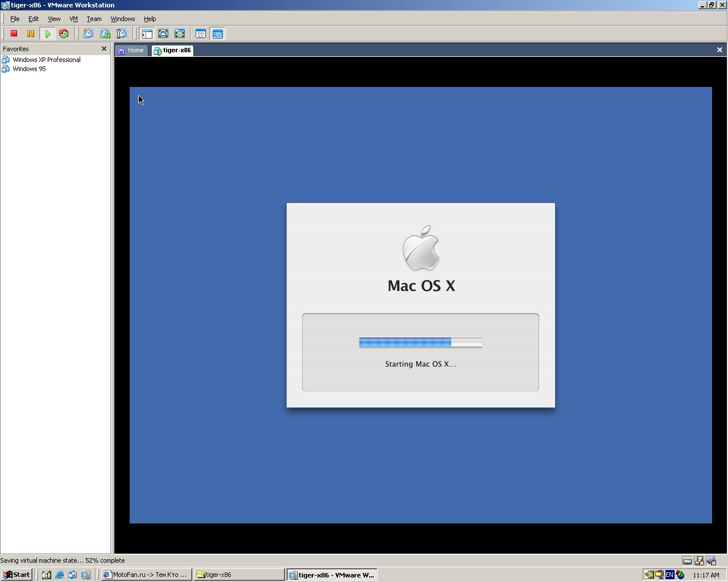This screenshot has width=728, height=582.
Task: Switch to the Home tab
Action: 131,51
